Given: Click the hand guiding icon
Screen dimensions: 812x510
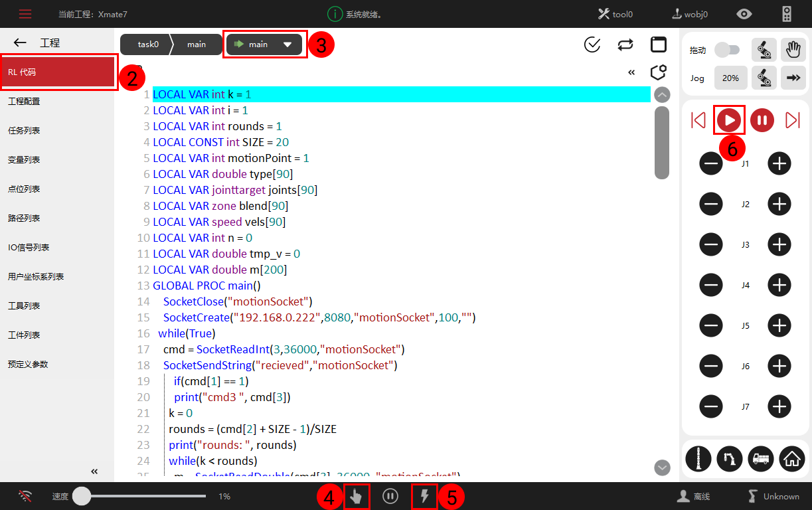Looking at the screenshot, I should coord(791,50).
